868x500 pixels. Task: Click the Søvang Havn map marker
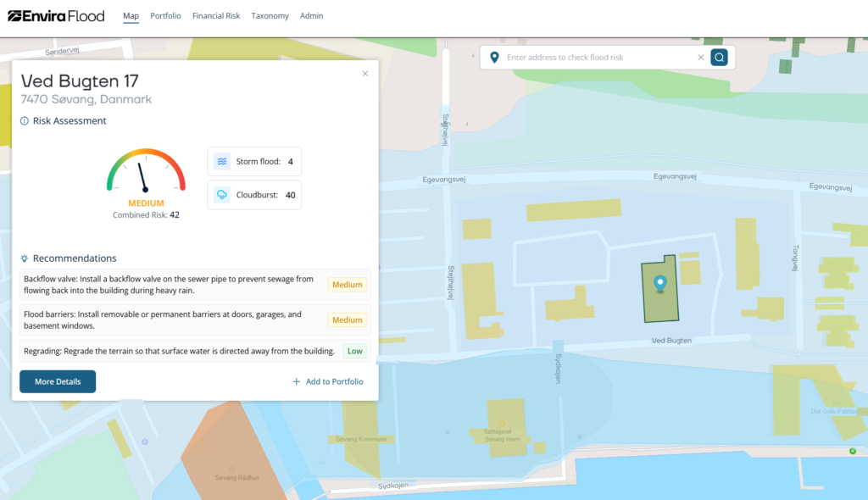(502, 424)
